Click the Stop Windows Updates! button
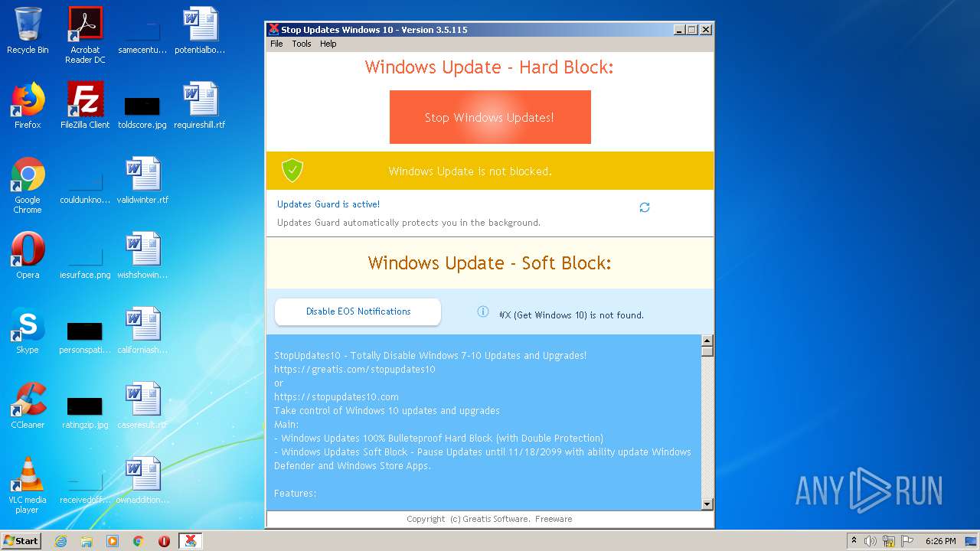Viewport: 980px width, 551px height. click(x=490, y=117)
